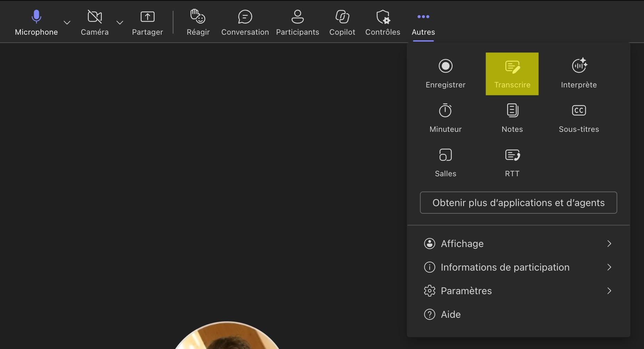Open Informations de participation menu item
This screenshot has width=644, height=349.
pyautogui.click(x=518, y=267)
